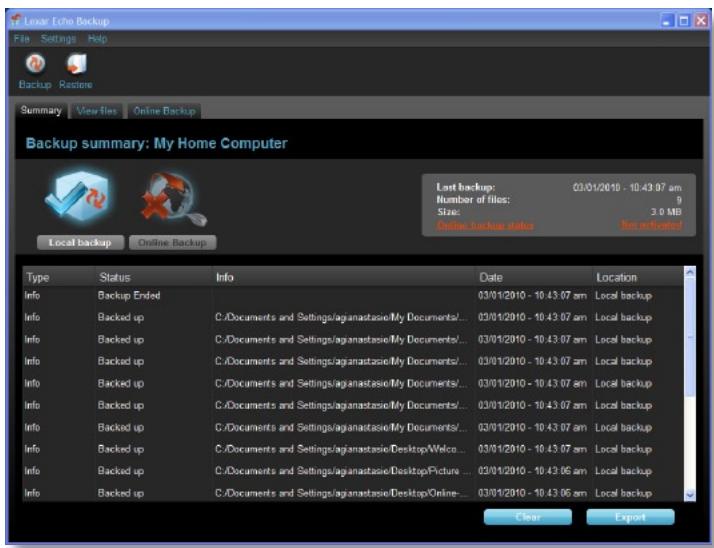This screenshot has width=714, height=548.
Task: Click the Lexar Echo Backup title icon
Action: coord(16,20)
